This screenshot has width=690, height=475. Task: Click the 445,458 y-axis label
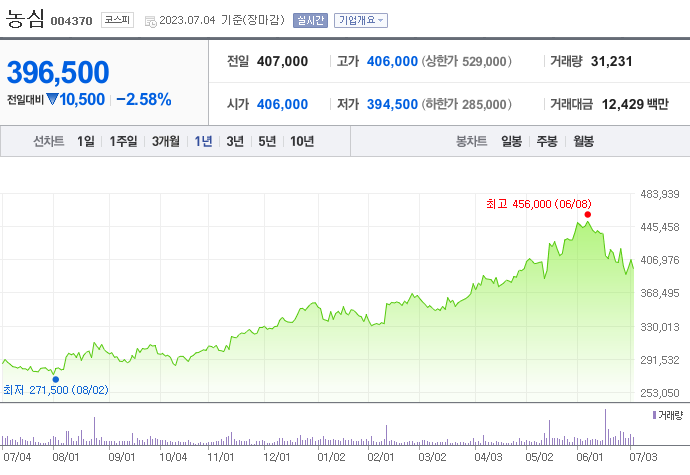(x=660, y=227)
